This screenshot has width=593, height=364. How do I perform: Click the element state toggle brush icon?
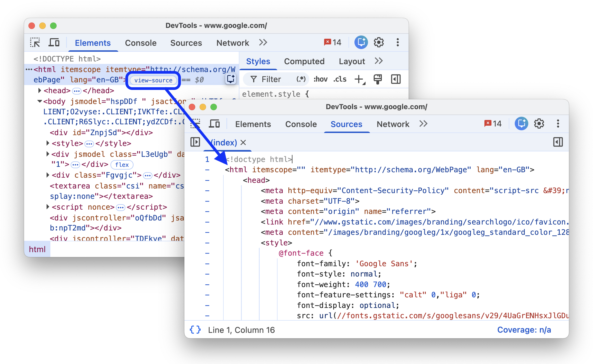tap(377, 79)
